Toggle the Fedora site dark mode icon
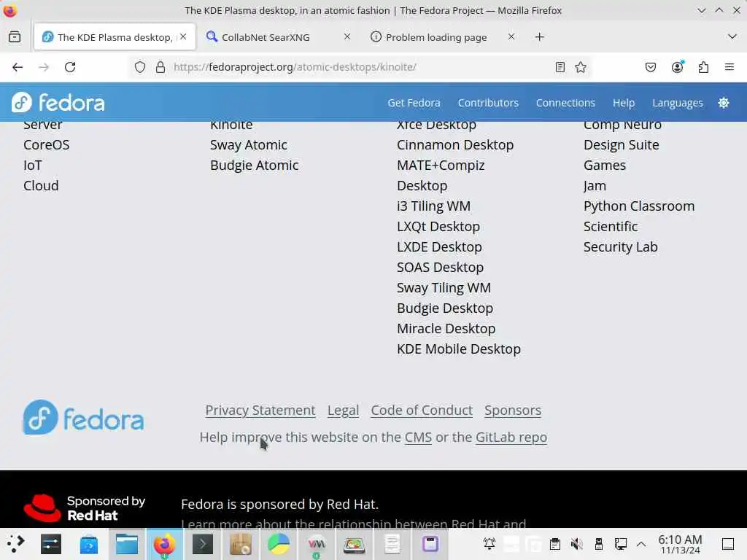Image resolution: width=747 pixels, height=560 pixels. (x=723, y=103)
